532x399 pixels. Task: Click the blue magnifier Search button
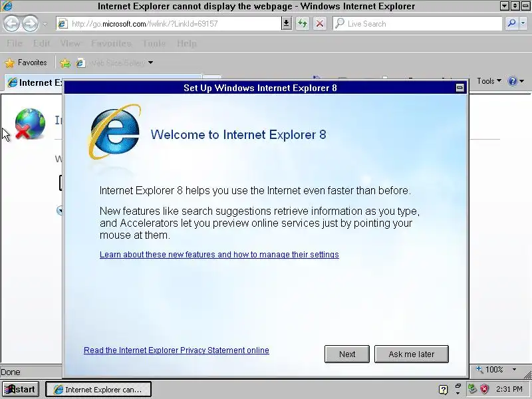tap(511, 23)
